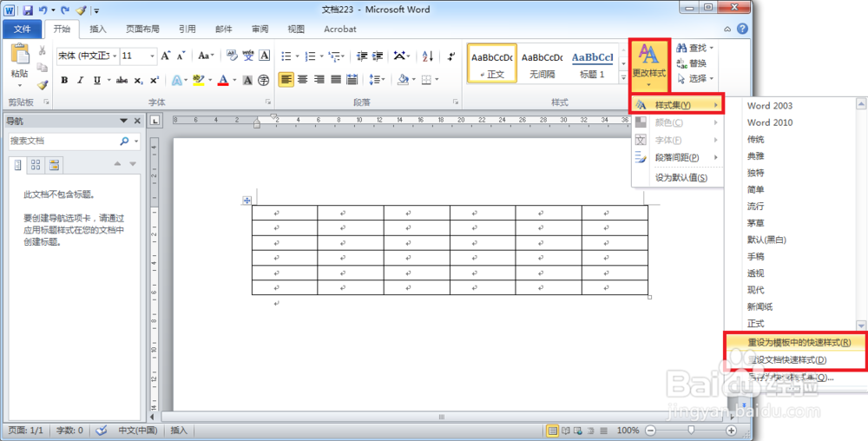Center align the paragraph

click(x=302, y=80)
